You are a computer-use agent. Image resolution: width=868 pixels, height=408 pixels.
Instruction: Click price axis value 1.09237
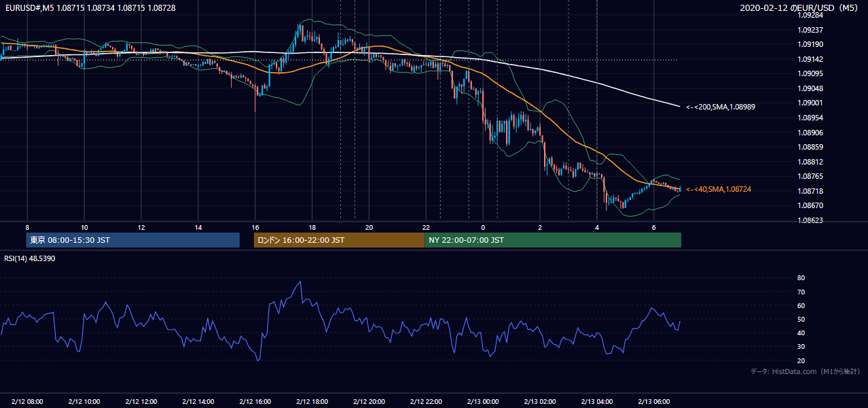810,30
